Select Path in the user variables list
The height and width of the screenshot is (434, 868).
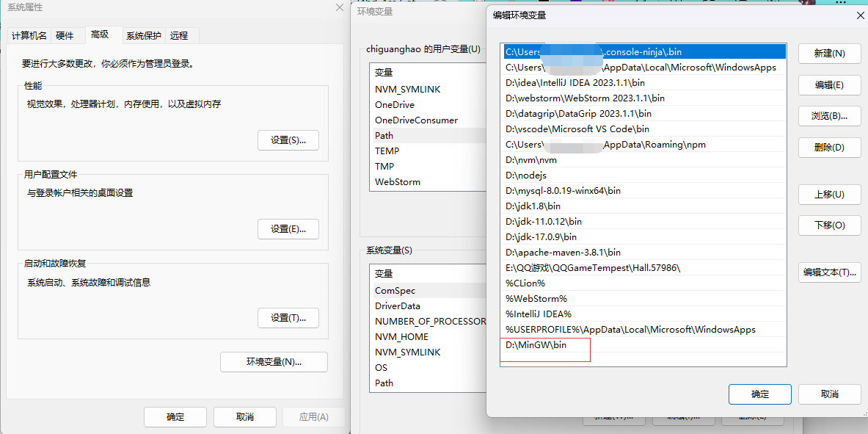pyautogui.click(x=384, y=135)
